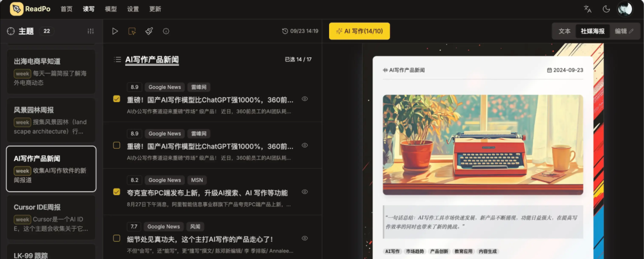
Task: Open the topic filter sliders icon
Action: coord(91,31)
